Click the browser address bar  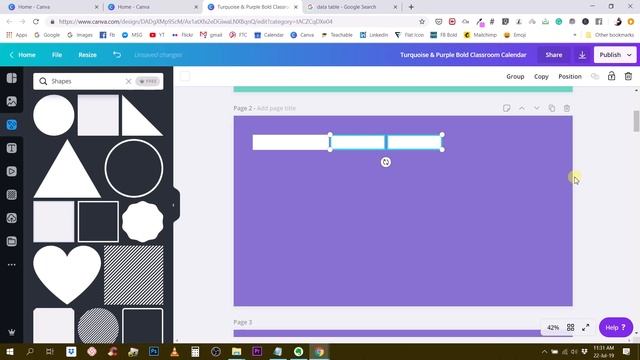[x=233, y=21]
